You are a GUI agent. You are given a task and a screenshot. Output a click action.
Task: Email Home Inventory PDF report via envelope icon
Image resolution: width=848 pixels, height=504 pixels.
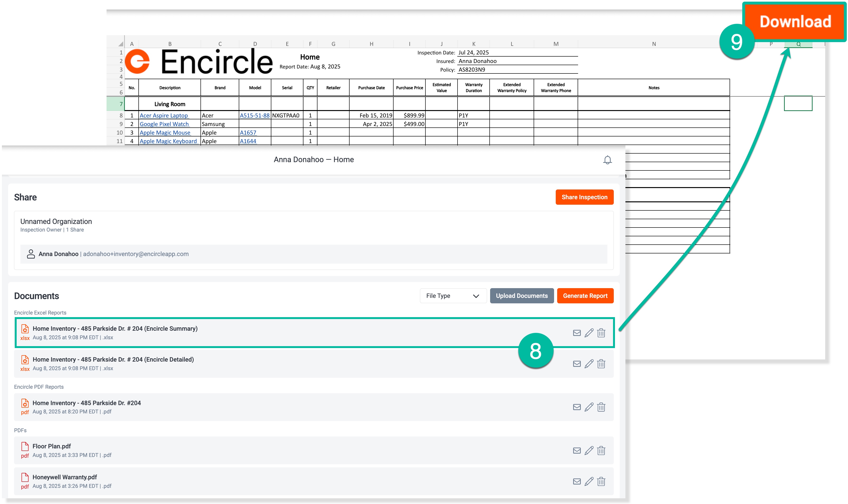(x=577, y=407)
